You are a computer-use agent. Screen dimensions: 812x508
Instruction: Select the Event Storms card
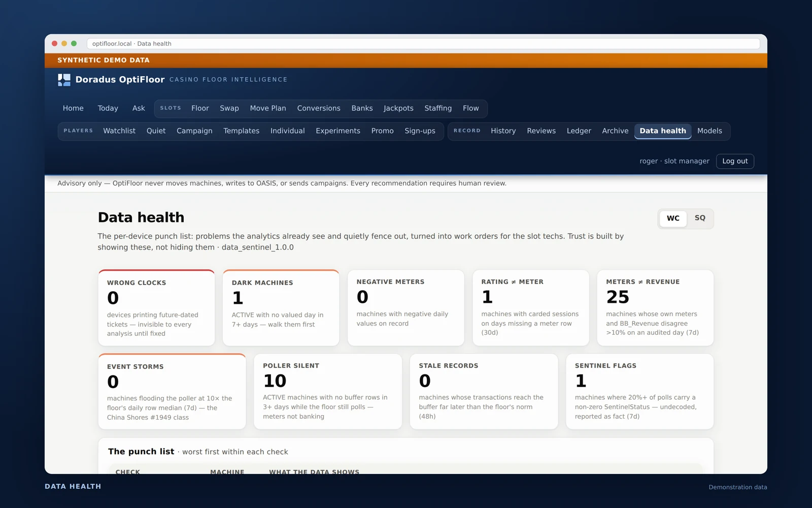coord(172,392)
